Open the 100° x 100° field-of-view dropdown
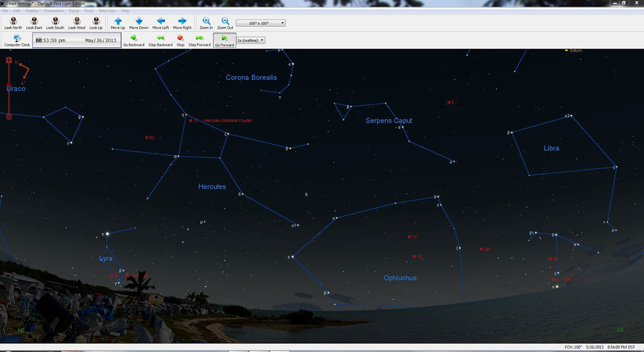The width and height of the screenshot is (644, 352). pos(261,23)
